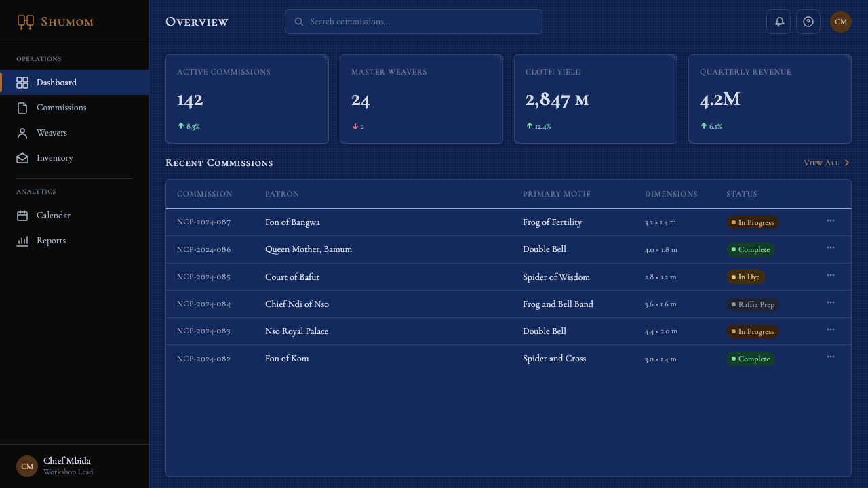The width and height of the screenshot is (868, 488).
Task: Sort by the Commission column header
Action: (205, 194)
